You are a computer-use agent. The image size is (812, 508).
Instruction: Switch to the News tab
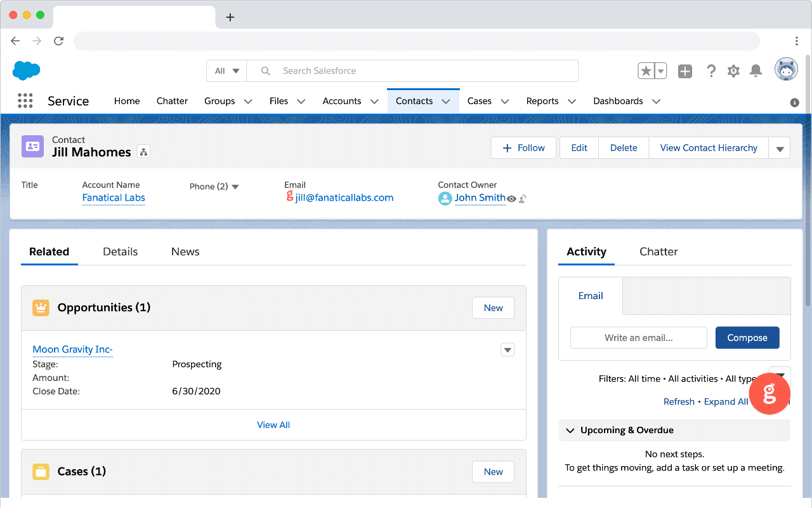coord(185,251)
